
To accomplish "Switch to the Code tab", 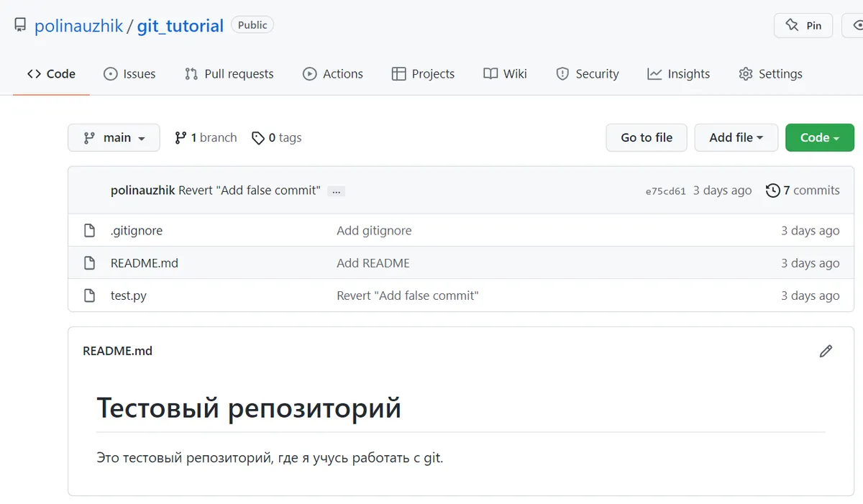I will point(51,73).
